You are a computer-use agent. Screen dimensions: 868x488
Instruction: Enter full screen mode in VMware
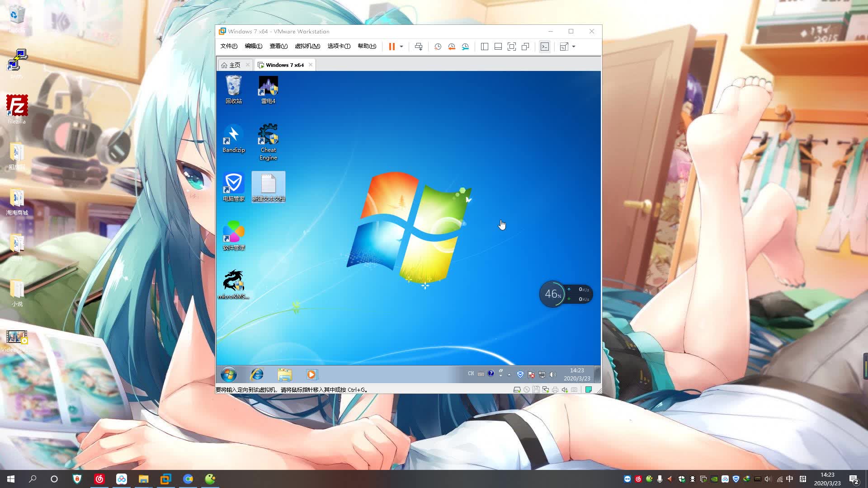click(512, 47)
